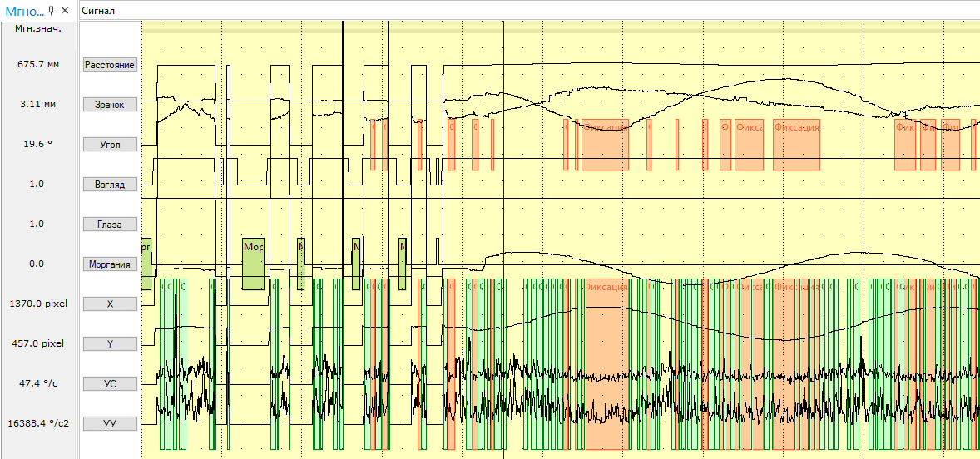Click the 16388.4 °/c2 acceleration value
Viewport: 980px width, 459px height.
(x=37, y=423)
